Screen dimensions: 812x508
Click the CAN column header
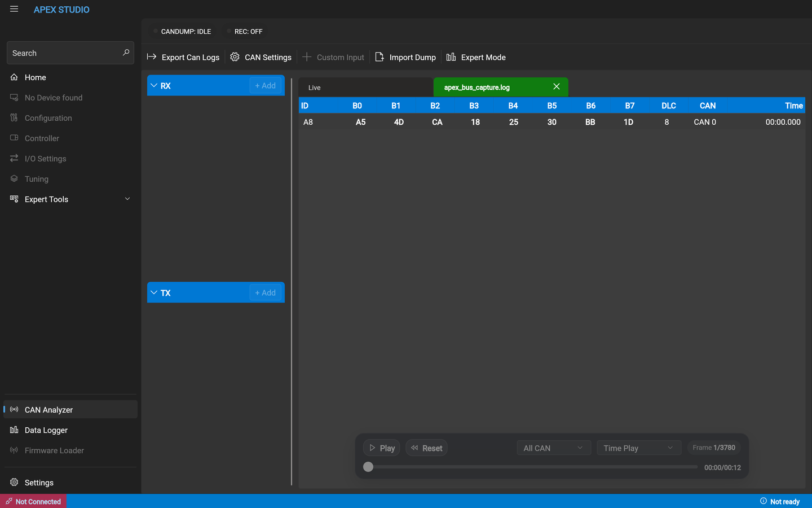[708, 106]
